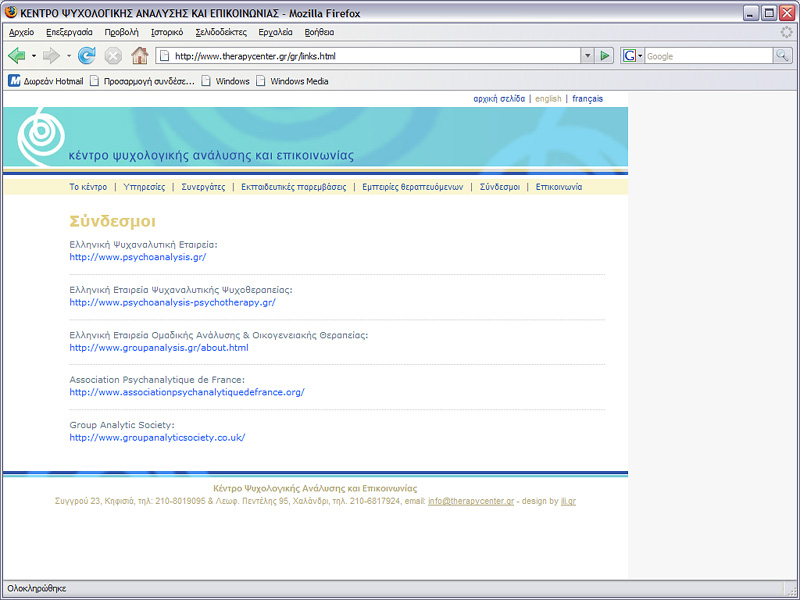The image size is (800, 600).
Task: Click the Association Psychanalytique de France label
Action: pyautogui.click(x=157, y=380)
